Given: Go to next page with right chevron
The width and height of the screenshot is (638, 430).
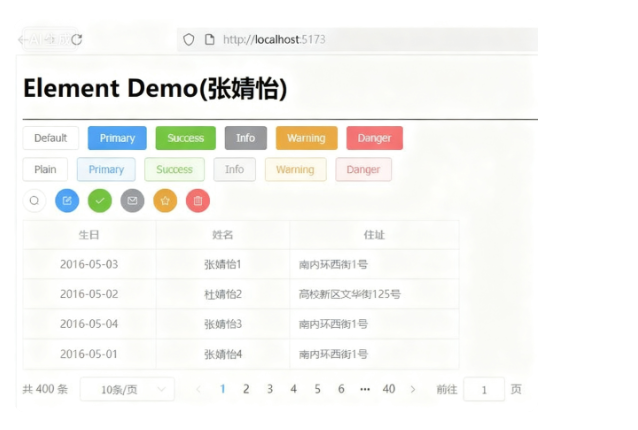Looking at the screenshot, I should point(413,389).
